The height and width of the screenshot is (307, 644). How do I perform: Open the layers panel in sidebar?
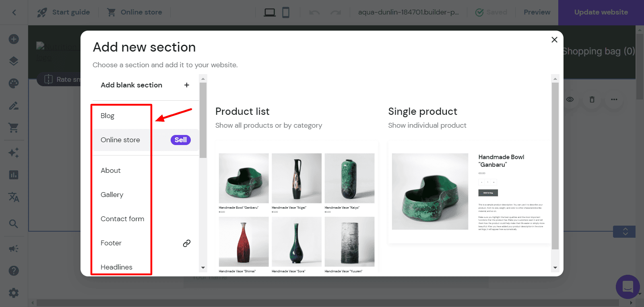(14, 61)
